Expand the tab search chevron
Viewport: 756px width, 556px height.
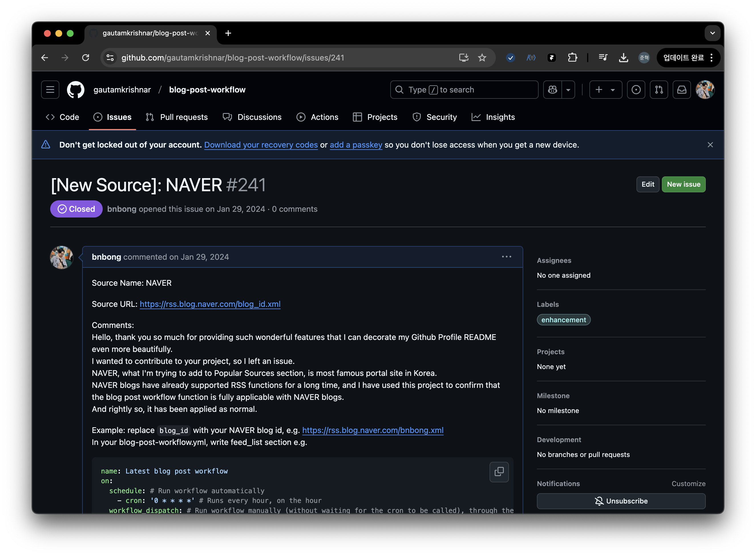(x=712, y=33)
